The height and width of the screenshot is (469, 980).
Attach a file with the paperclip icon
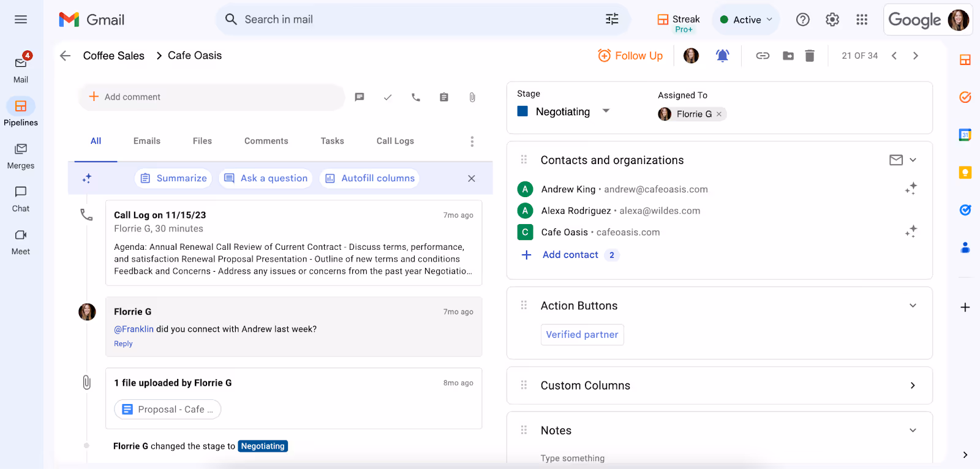click(x=472, y=97)
